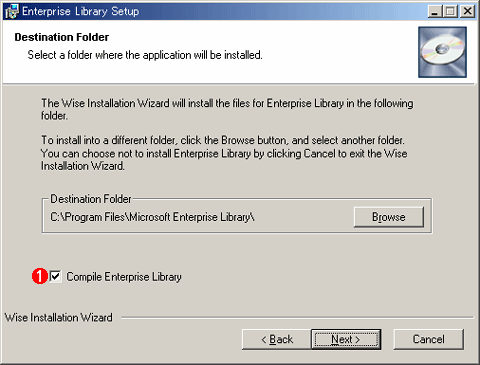
Task: Continue the installation with Next
Action: [346, 339]
